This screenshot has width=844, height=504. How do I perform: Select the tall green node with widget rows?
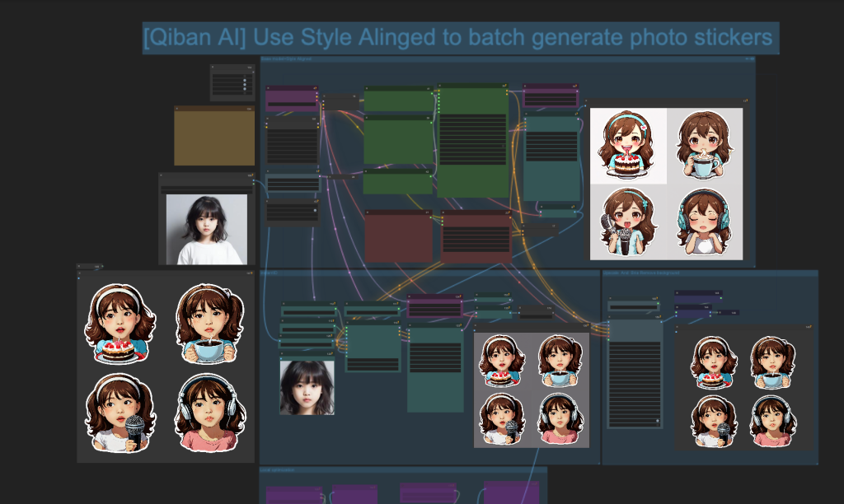(x=473, y=140)
